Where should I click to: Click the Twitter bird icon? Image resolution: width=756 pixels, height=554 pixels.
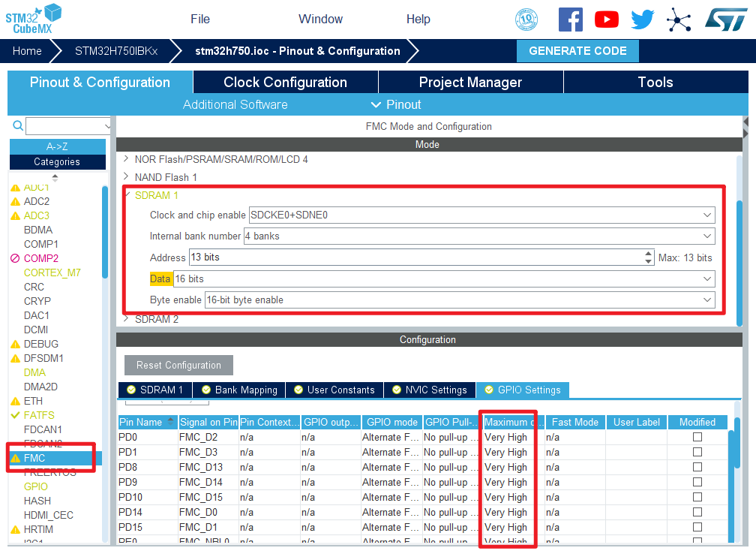pos(643,20)
